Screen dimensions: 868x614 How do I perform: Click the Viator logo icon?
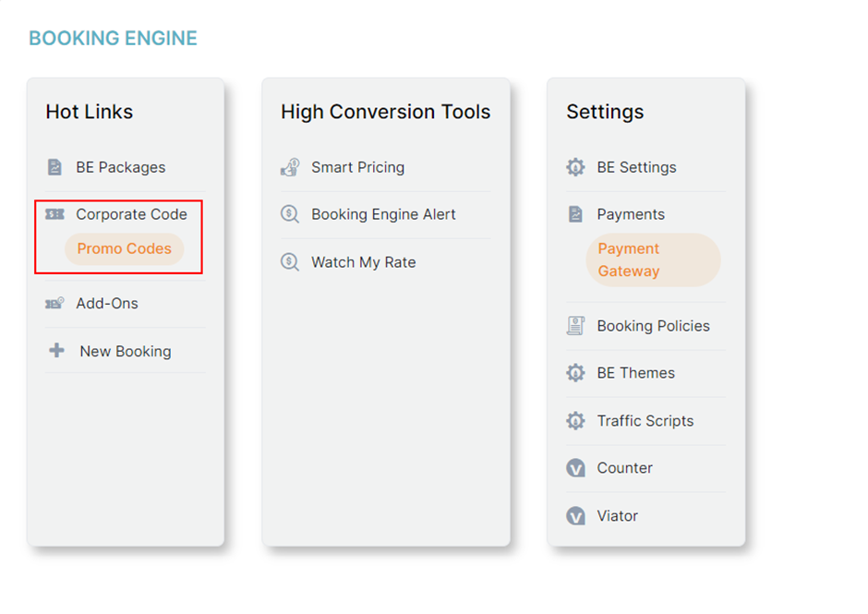(x=575, y=516)
